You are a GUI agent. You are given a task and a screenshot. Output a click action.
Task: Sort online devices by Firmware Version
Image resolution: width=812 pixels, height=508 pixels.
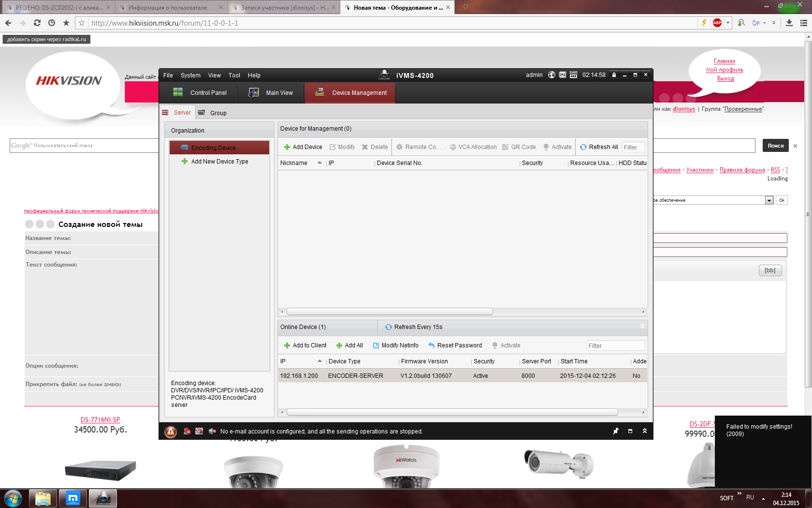[x=435, y=361]
